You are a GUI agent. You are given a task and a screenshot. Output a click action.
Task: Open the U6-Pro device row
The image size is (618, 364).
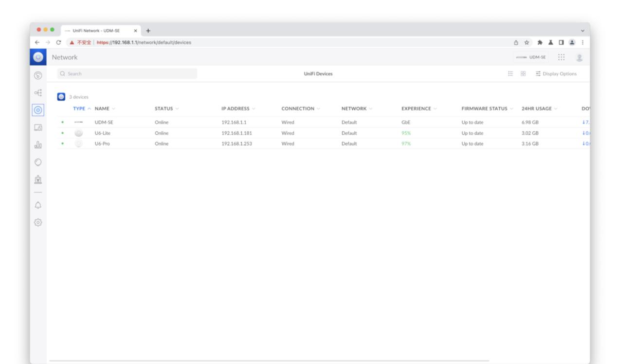point(102,144)
